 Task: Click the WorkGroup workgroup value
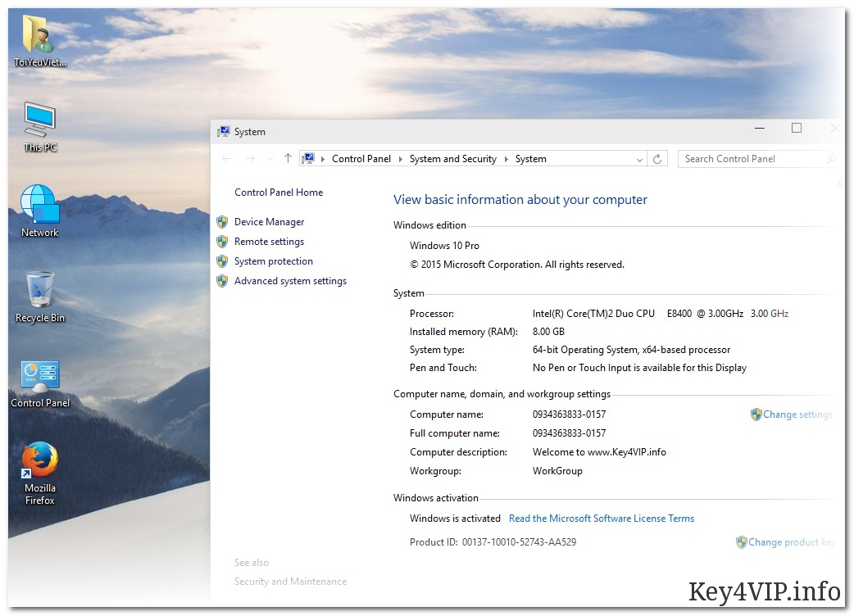[557, 471]
